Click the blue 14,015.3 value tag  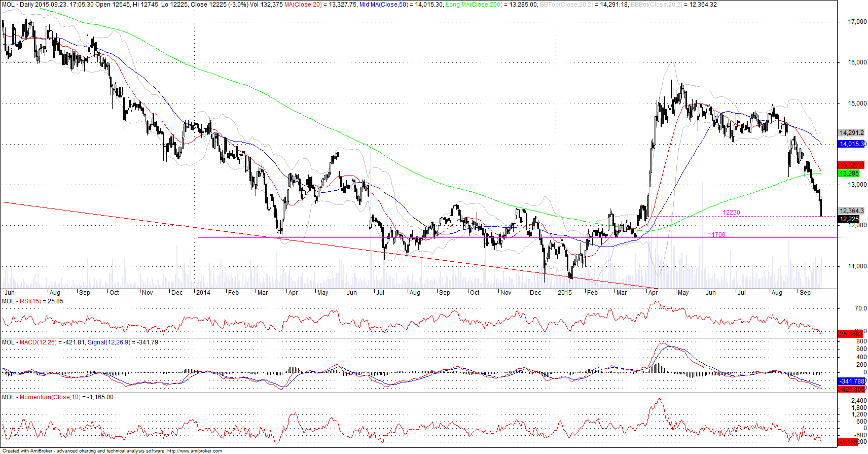point(852,144)
